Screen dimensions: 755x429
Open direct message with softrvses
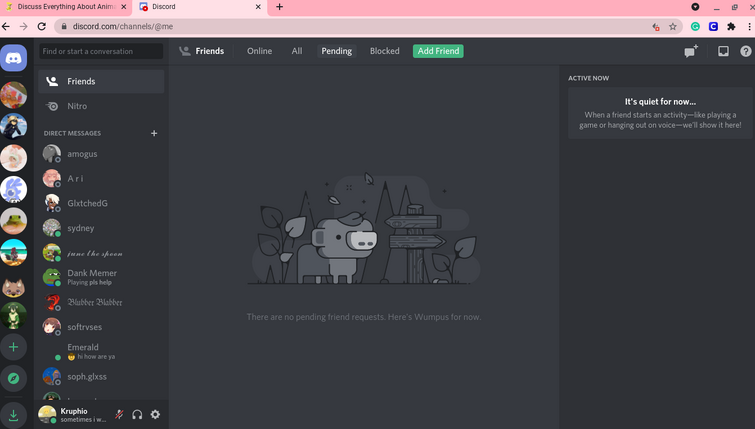coord(101,327)
